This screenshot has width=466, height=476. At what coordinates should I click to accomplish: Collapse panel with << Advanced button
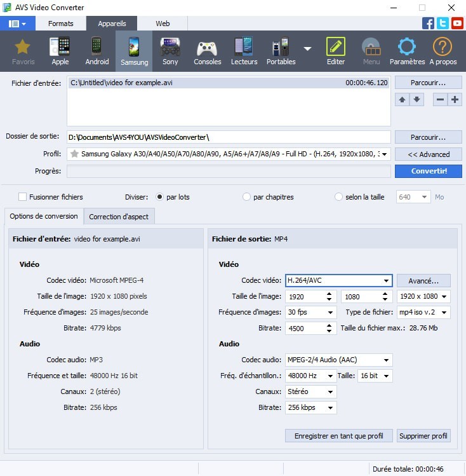pyautogui.click(x=428, y=154)
